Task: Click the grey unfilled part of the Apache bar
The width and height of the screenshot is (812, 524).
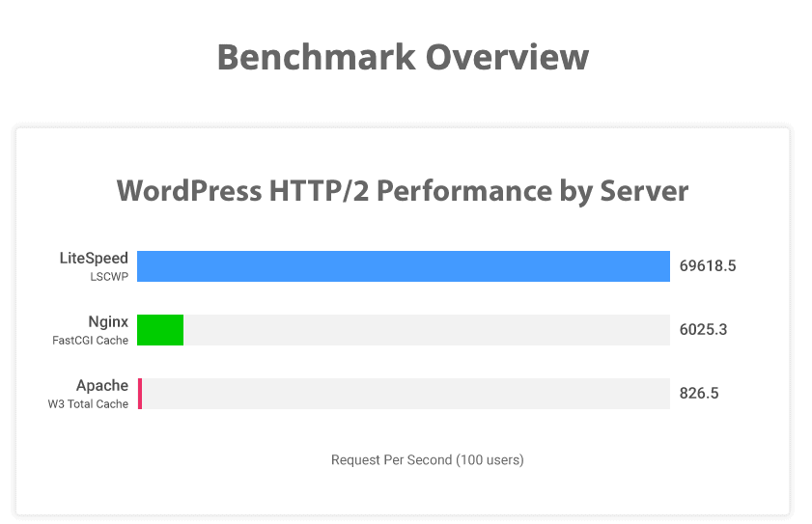Action: coord(406,394)
